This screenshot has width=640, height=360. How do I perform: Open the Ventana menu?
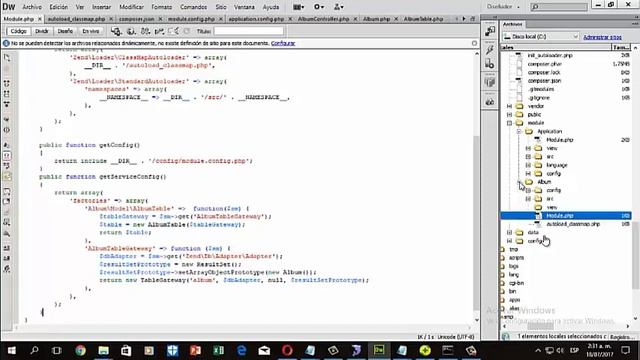click(244, 7)
